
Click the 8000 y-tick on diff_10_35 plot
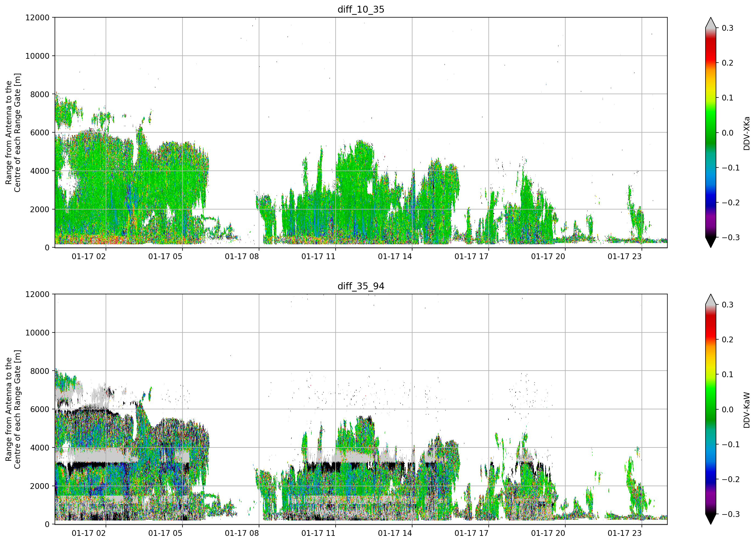click(x=40, y=94)
